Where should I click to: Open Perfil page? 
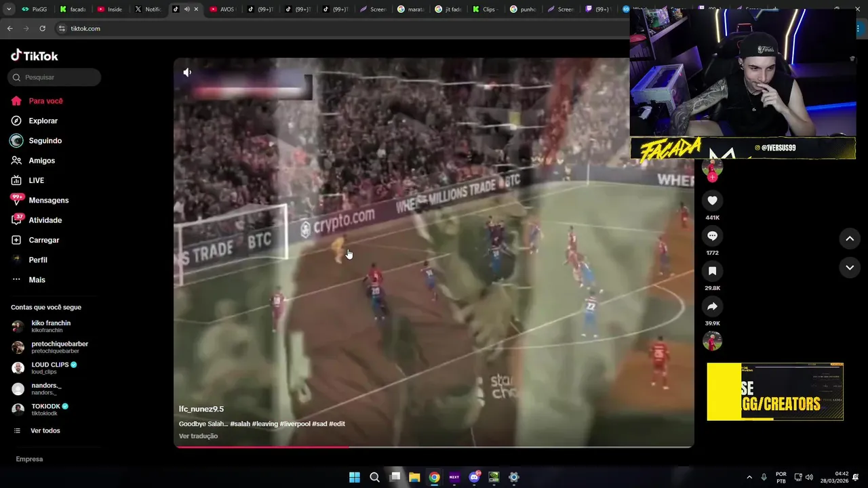click(29, 260)
